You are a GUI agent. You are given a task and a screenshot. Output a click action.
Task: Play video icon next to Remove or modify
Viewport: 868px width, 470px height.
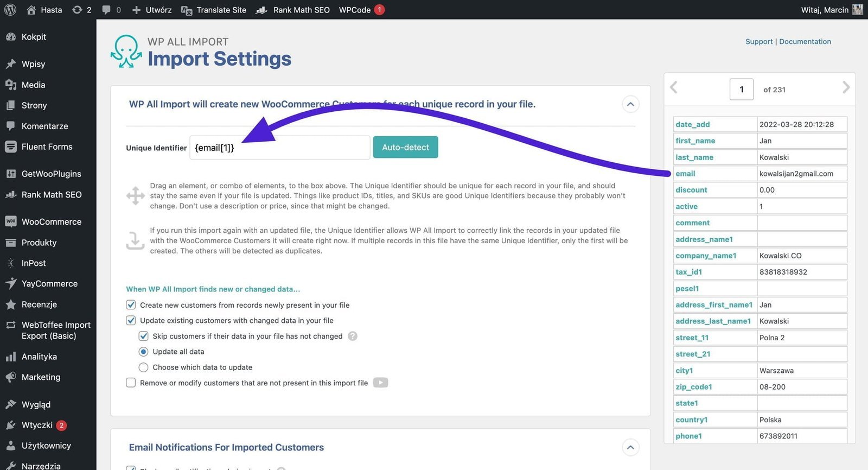click(380, 383)
